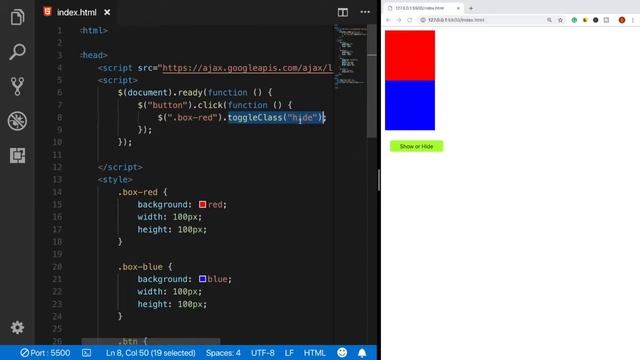The width and height of the screenshot is (640, 360).
Task: Click the green browser extension icon
Action: tap(574, 20)
